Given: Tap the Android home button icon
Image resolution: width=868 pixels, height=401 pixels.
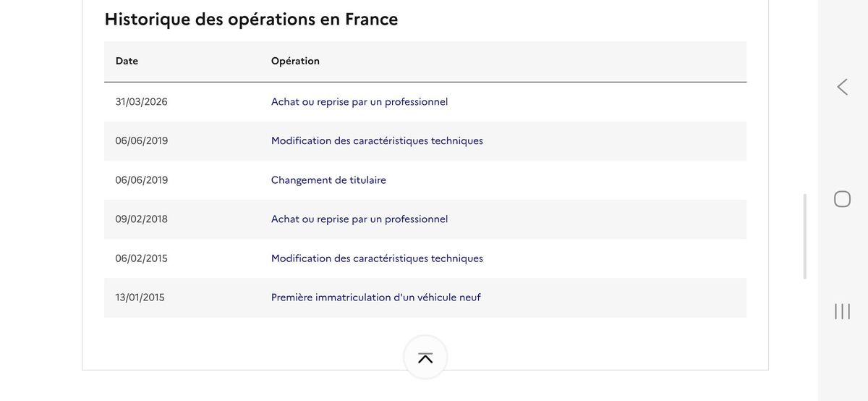Looking at the screenshot, I should (842, 199).
